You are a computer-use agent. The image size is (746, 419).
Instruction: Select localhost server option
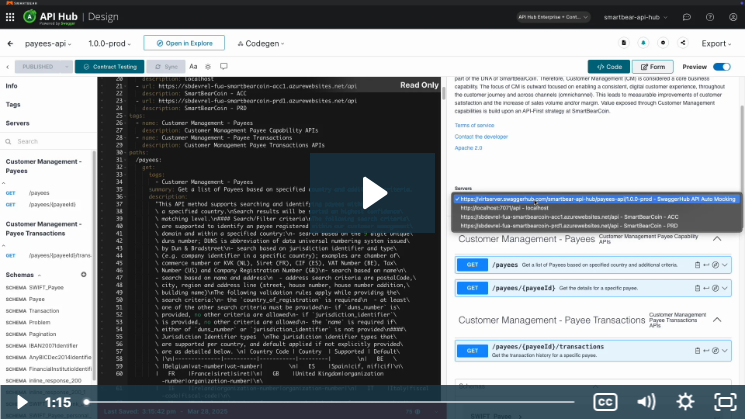597,208
